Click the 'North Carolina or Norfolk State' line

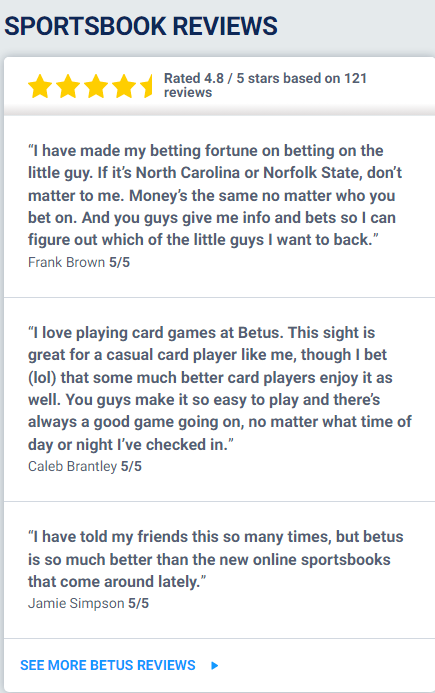[215, 172]
